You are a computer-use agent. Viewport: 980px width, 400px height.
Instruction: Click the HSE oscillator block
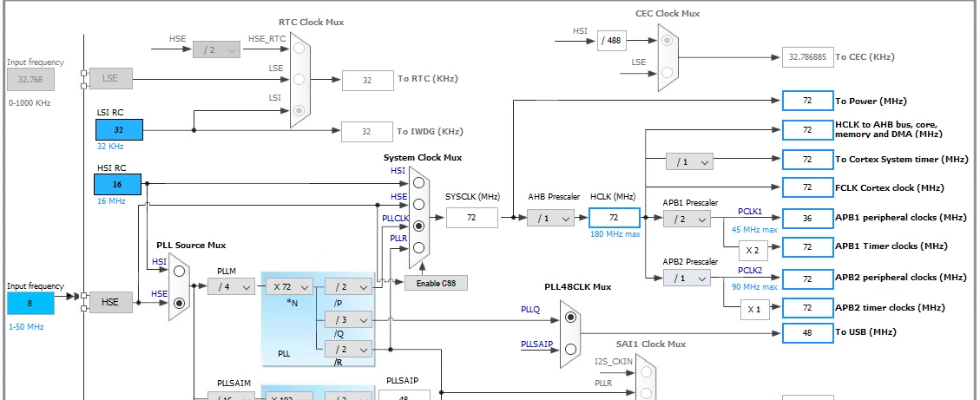(x=110, y=302)
